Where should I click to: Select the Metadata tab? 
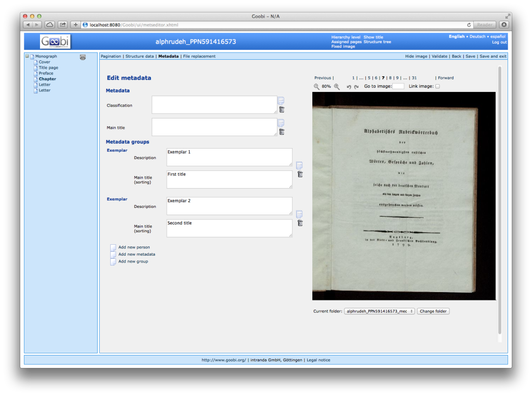(x=168, y=56)
